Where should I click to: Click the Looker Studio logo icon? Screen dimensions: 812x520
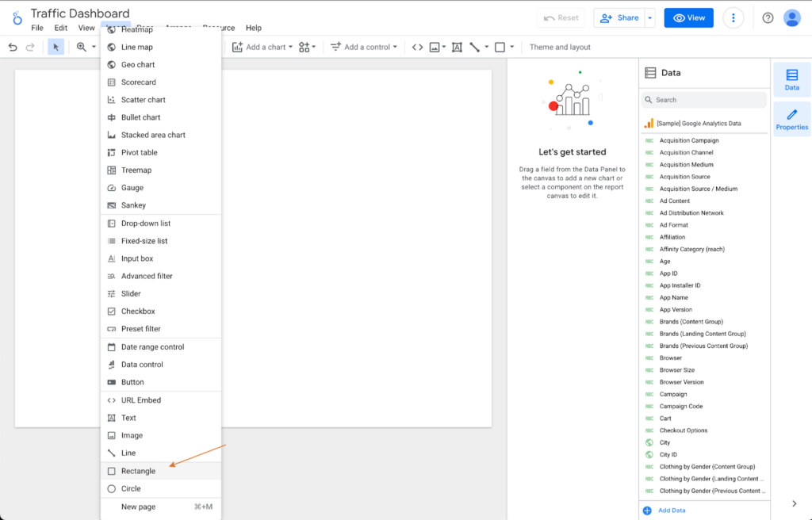tap(17, 18)
